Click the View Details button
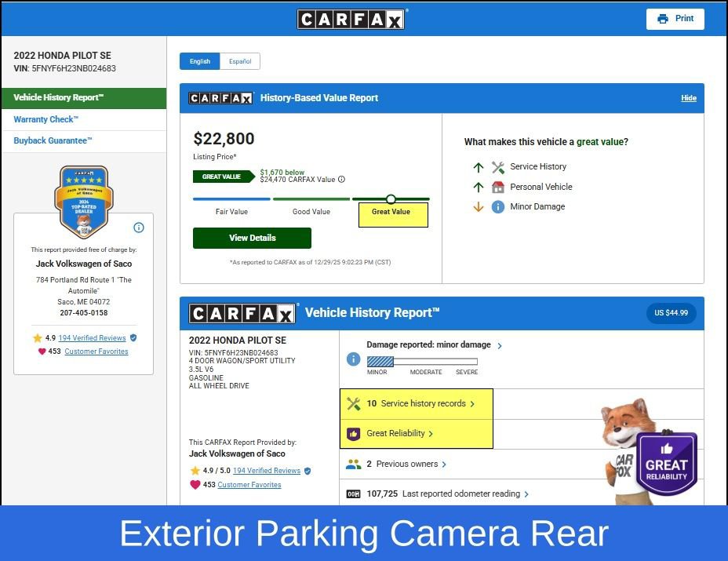The width and height of the screenshot is (728, 561). pos(252,238)
